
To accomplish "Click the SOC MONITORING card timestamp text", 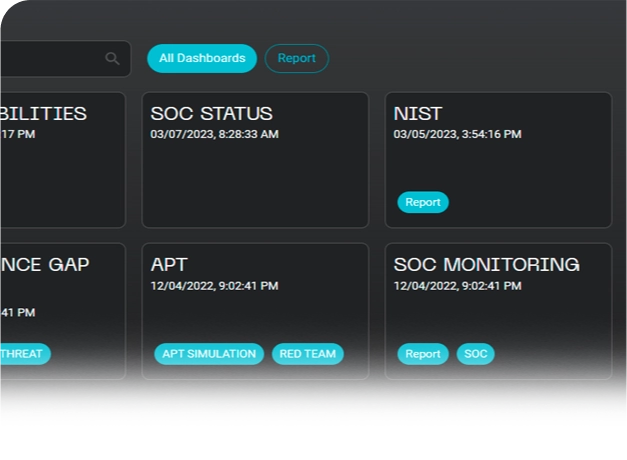I will tap(457, 286).
